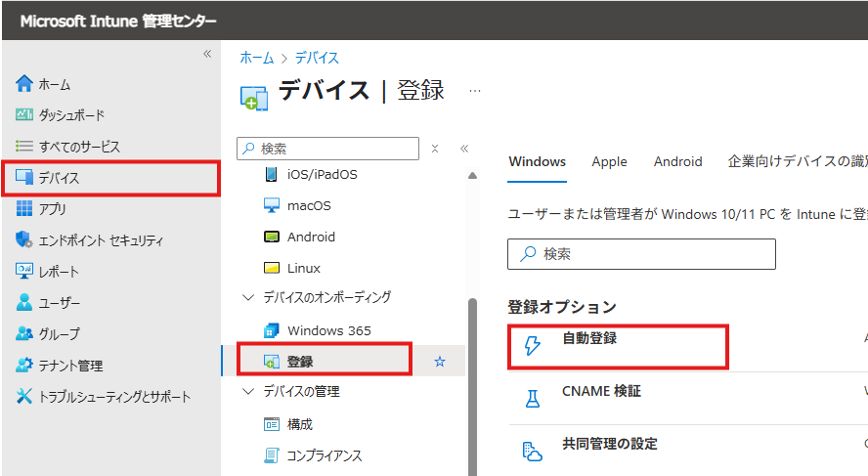Click the すべてのサービス list icon
Screen dimensions: 868x476
click(x=23, y=146)
